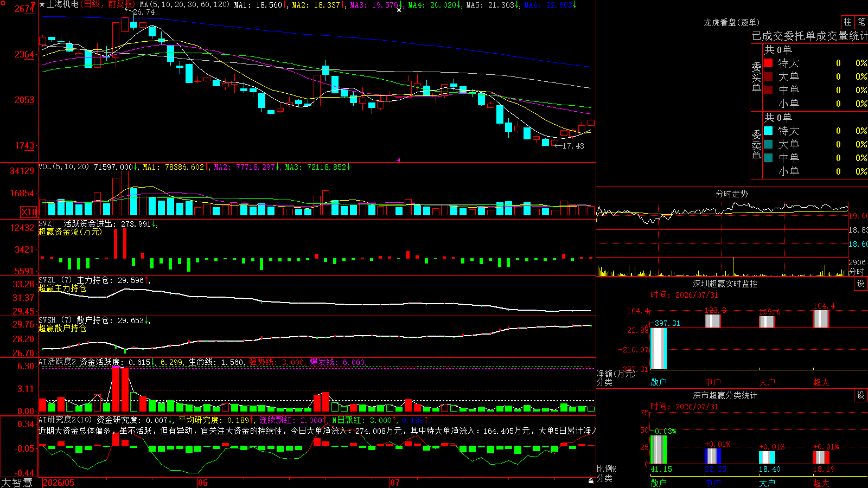Click the cyan 散户 bar showing -397.31
Image resolution: width=868 pixels, height=488 pixels.
coord(659,349)
